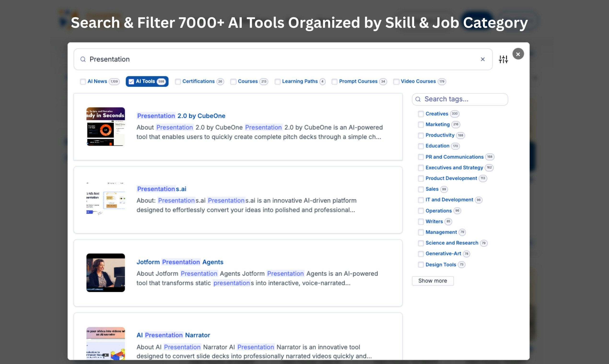
Task: Open Presentation 2.0 by CubeOne thumbnail
Action: click(105, 127)
